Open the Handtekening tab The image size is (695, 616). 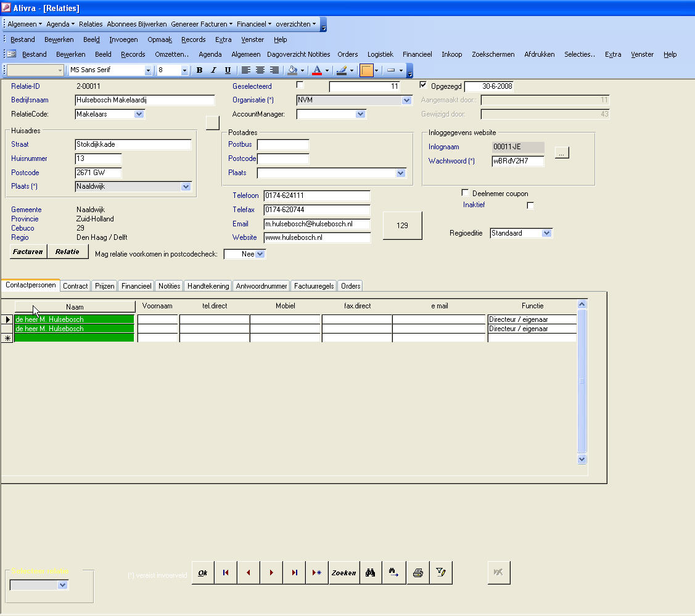208,286
